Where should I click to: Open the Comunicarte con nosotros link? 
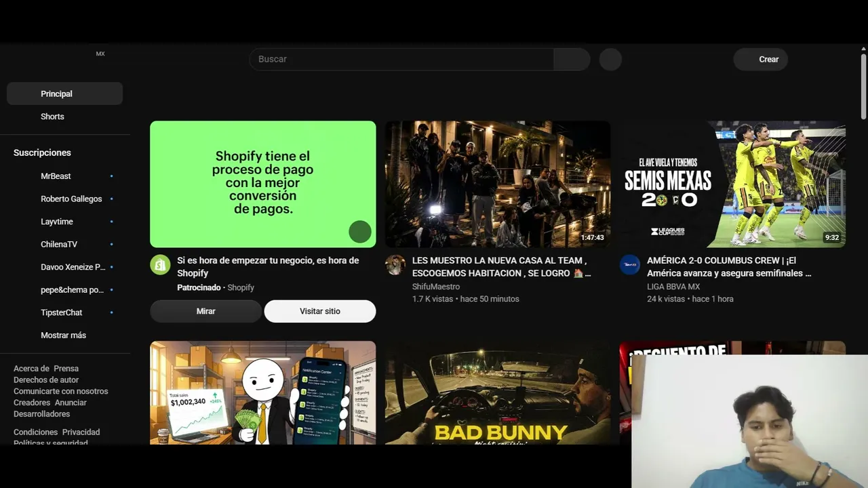(61, 391)
